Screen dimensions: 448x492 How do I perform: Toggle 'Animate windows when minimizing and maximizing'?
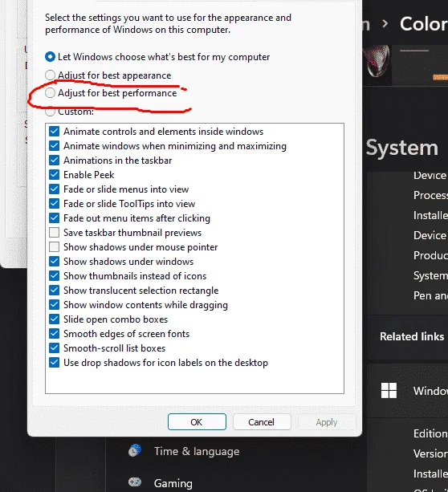point(54,145)
